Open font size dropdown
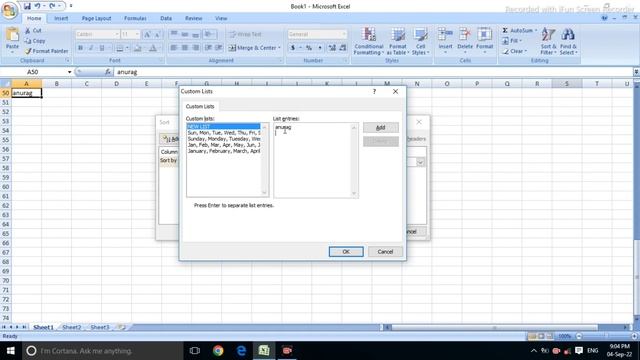This screenshot has height=360, width=640. click(x=137, y=34)
